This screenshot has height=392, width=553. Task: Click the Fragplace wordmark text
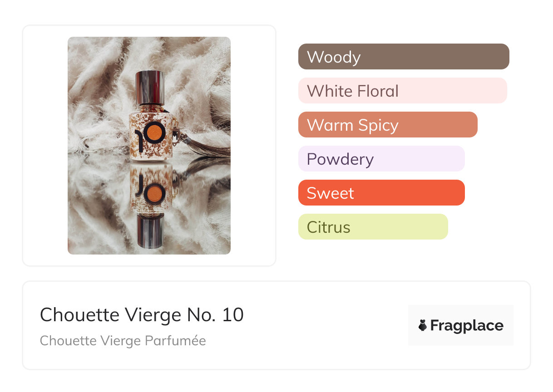point(467,326)
